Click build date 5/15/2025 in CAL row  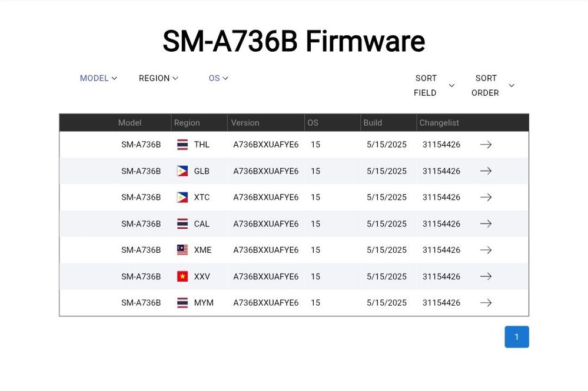click(387, 223)
